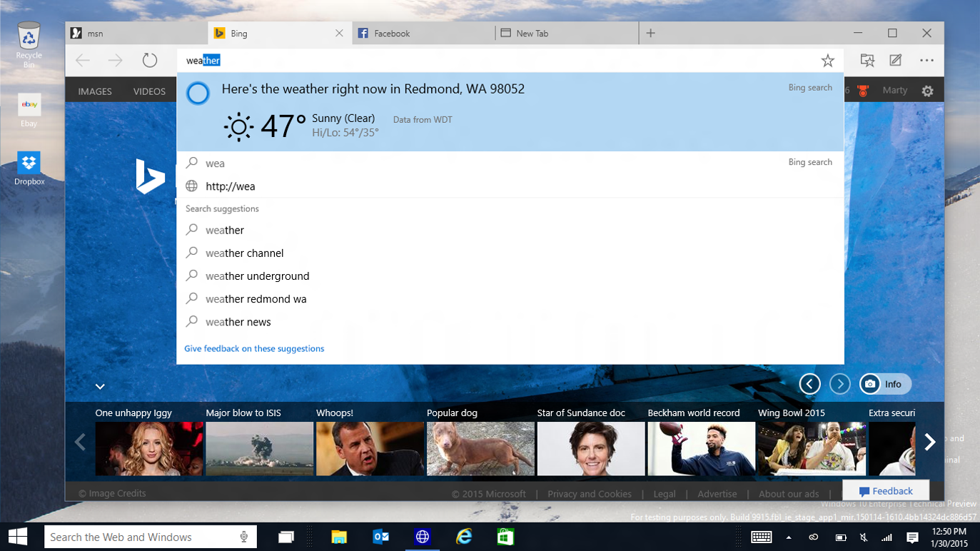Screen dimensions: 980x551
Task: Open new tab with plus button
Action: 650,33
